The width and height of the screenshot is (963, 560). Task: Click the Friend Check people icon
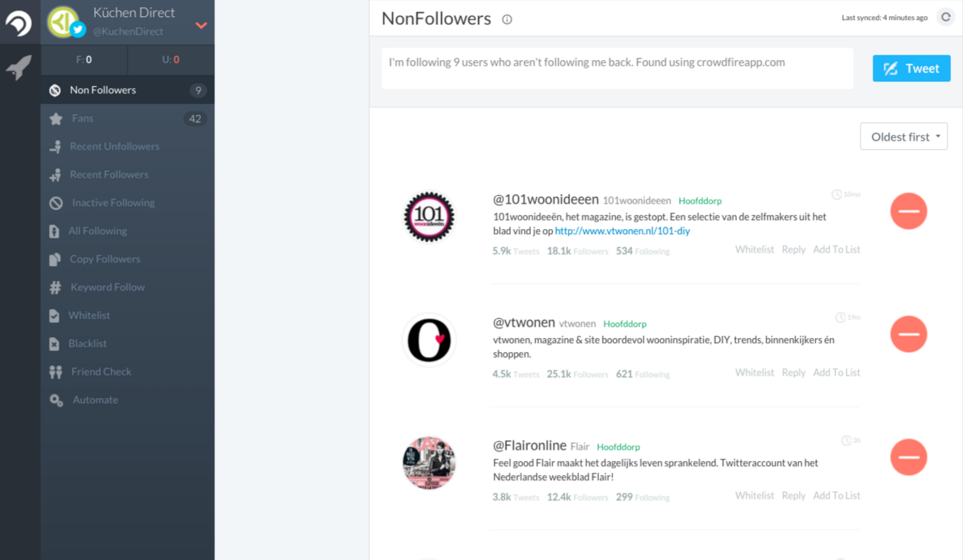click(x=56, y=372)
